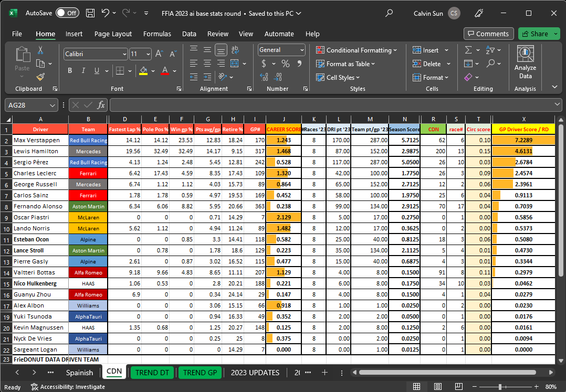This screenshot has height=392, width=566.
Task: Switch to Page Layout view in status bar
Action: (438, 387)
